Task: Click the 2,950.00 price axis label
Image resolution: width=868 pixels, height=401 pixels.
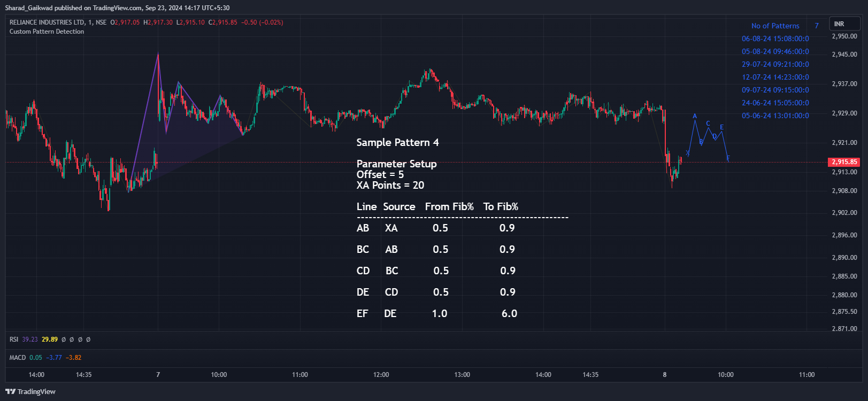Action: pos(844,36)
